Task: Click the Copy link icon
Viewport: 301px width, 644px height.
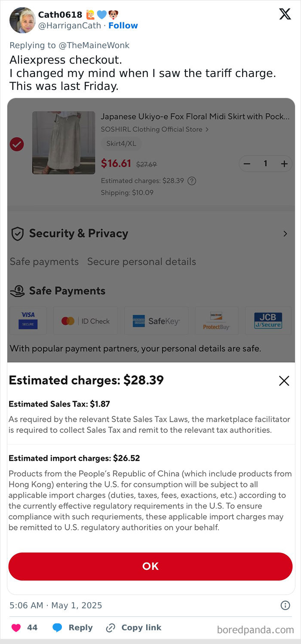Action: click(x=110, y=628)
